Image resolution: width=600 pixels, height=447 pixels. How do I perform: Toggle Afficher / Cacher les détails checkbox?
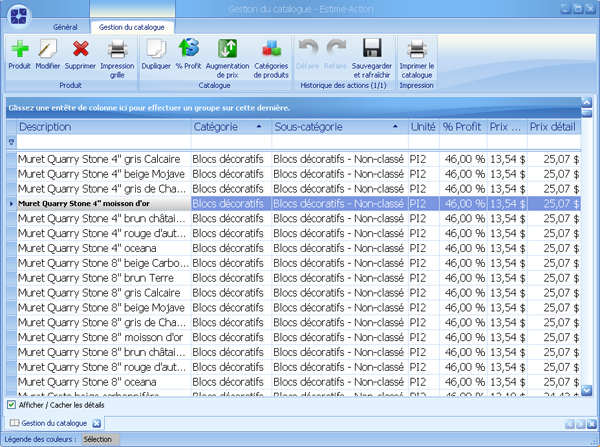[x=11, y=405]
